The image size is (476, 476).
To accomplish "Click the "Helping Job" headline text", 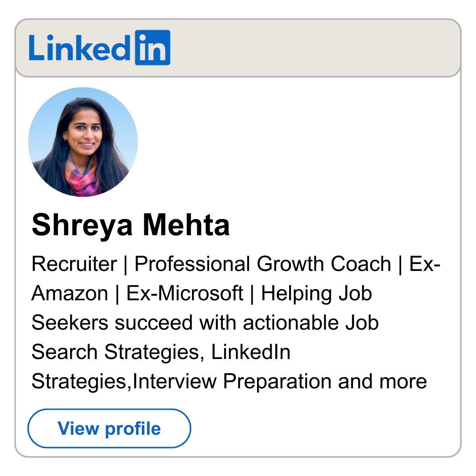I will pos(316,294).
